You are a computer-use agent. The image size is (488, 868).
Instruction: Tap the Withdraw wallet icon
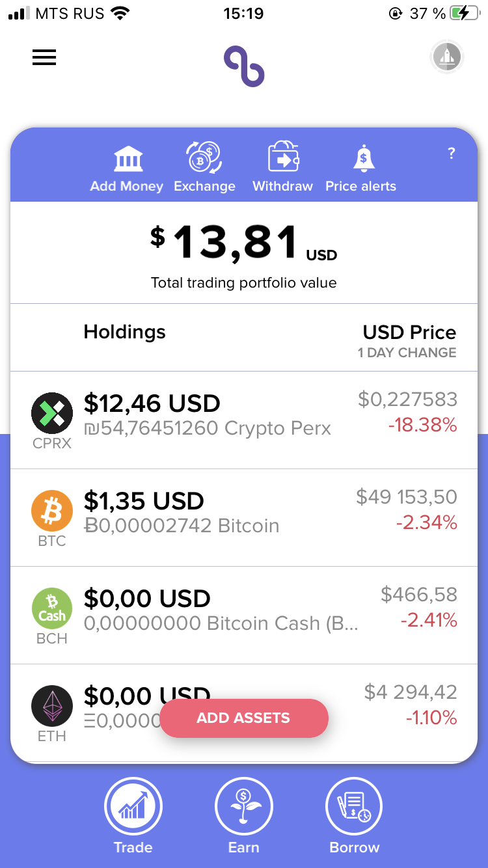(x=283, y=157)
